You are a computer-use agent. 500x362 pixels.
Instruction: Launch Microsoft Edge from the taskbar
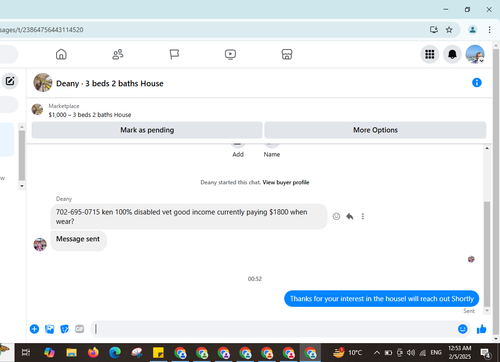tap(115, 352)
